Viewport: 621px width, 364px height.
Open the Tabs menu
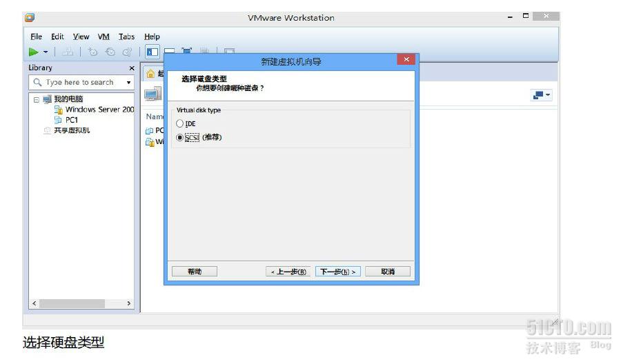tap(126, 37)
